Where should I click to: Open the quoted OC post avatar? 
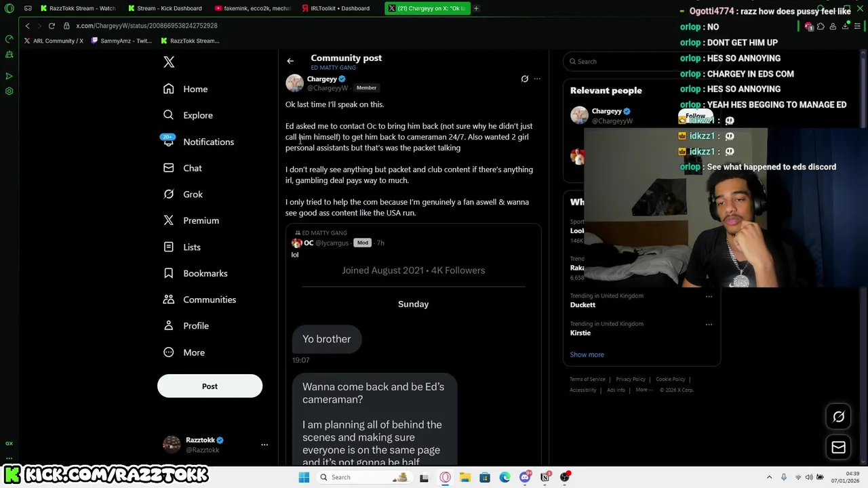pos(296,243)
